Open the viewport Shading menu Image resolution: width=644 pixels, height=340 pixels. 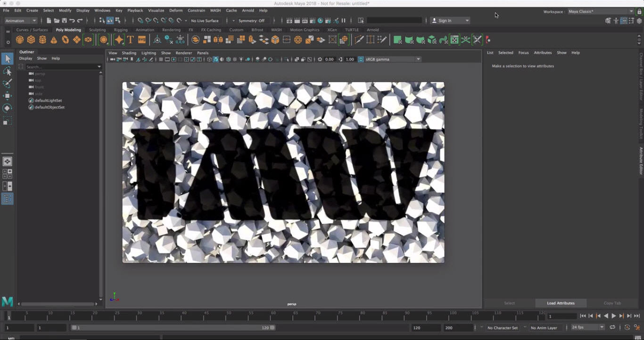tap(129, 53)
